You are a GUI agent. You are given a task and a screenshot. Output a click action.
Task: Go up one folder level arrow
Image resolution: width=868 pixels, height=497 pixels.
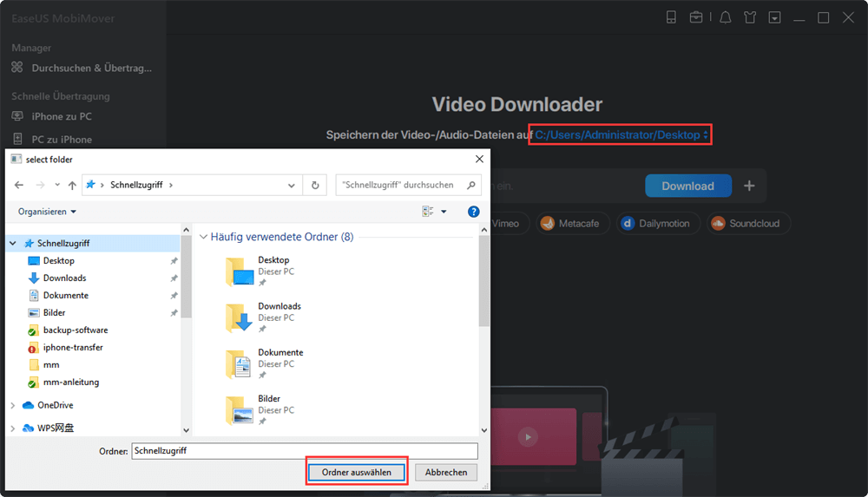tap(72, 186)
